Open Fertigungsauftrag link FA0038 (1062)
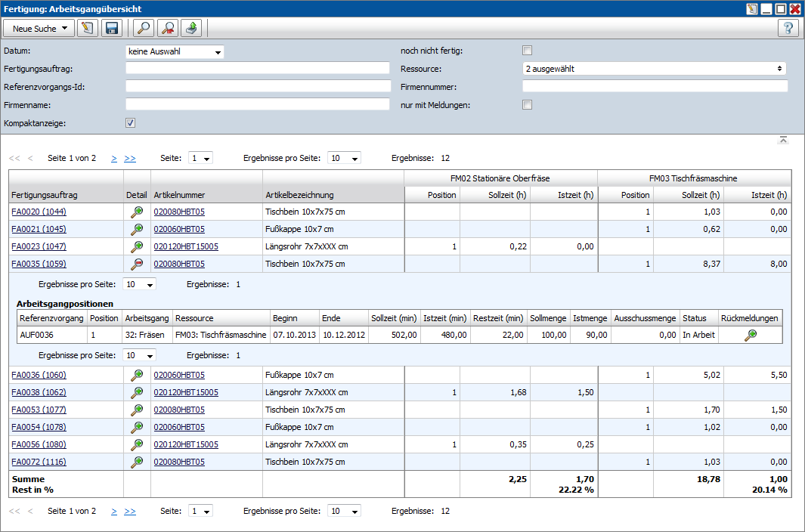Image resolution: width=805 pixels, height=532 pixels. pos(39,392)
